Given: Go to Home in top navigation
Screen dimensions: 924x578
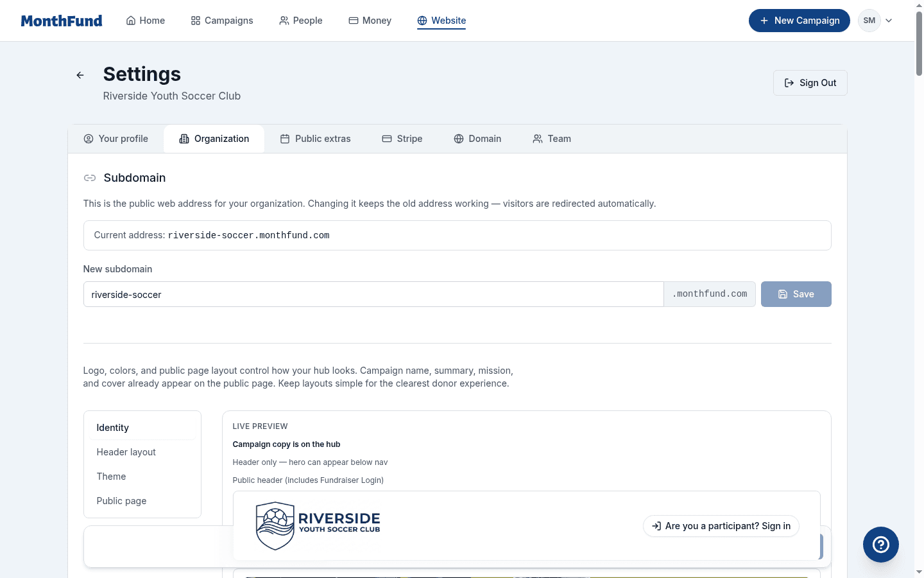Looking at the screenshot, I should [146, 21].
